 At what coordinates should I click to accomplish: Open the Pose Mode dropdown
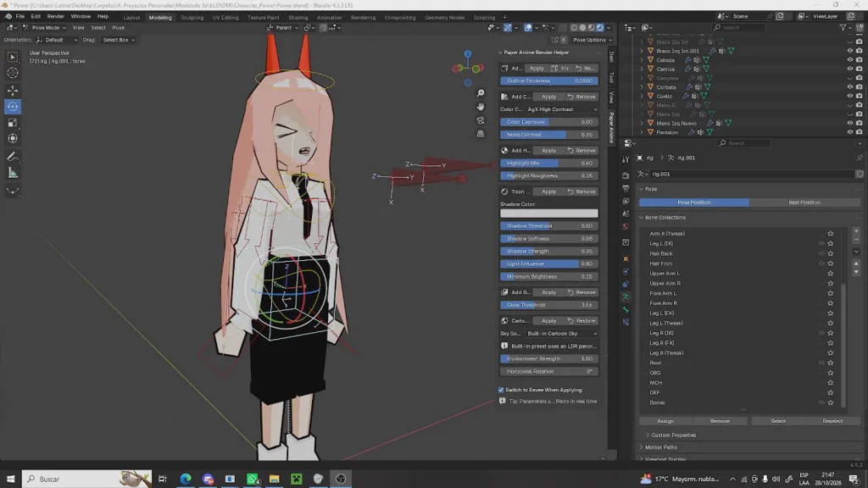coord(44,28)
